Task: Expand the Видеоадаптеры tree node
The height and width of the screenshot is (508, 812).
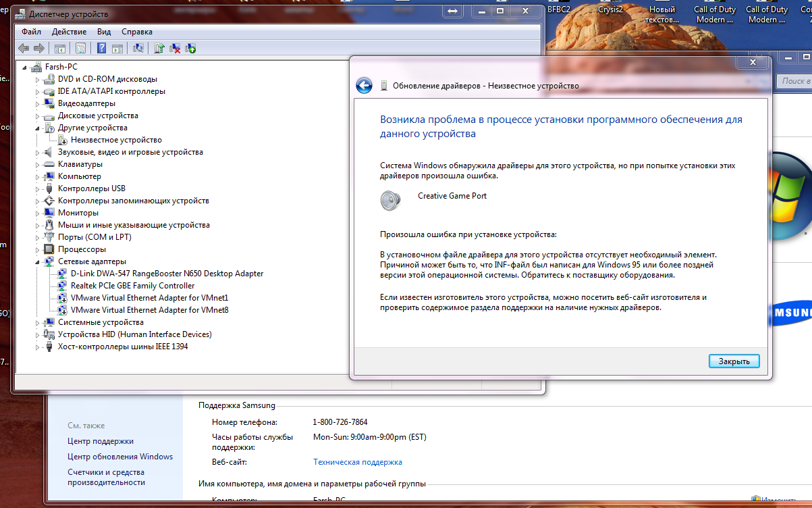Action: pyautogui.click(x=38, y=103)
